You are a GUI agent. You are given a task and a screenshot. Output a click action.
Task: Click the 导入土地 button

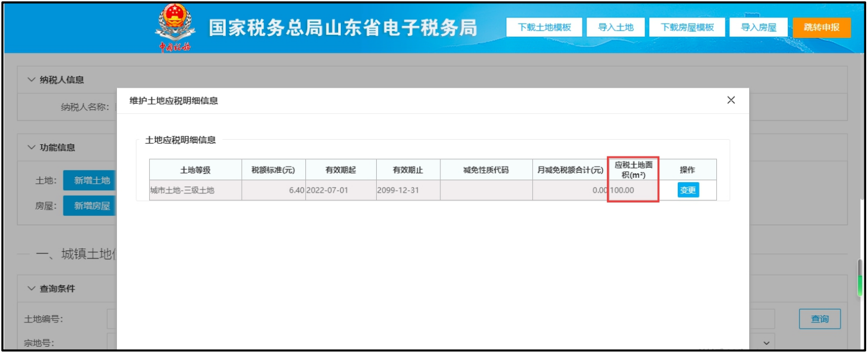pyautogui.click(x=616, y=27)
